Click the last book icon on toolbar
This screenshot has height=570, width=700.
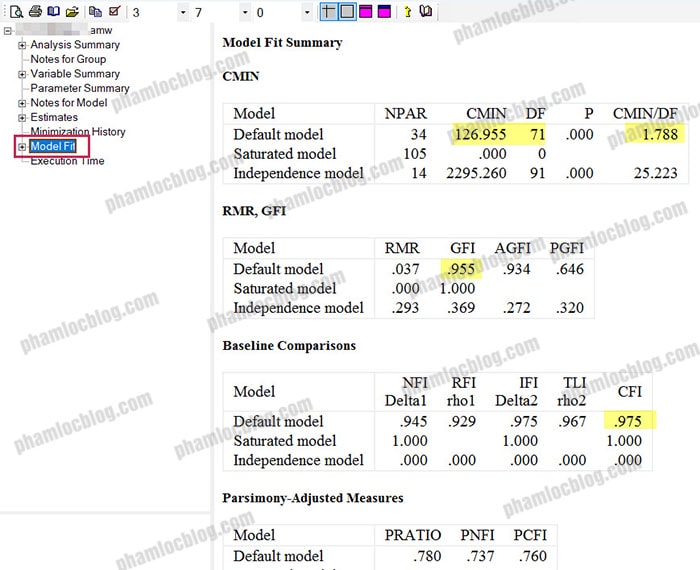tap(425, 12)
